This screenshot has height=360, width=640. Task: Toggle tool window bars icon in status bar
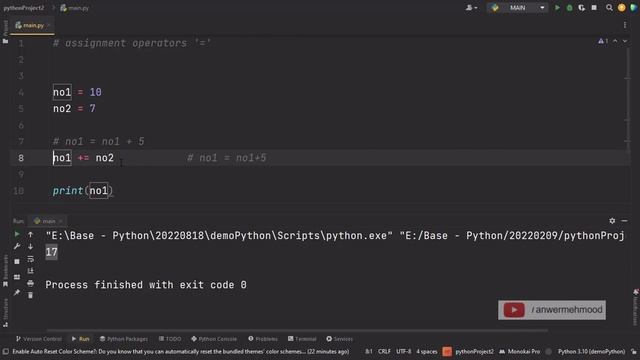click(5, 351)
